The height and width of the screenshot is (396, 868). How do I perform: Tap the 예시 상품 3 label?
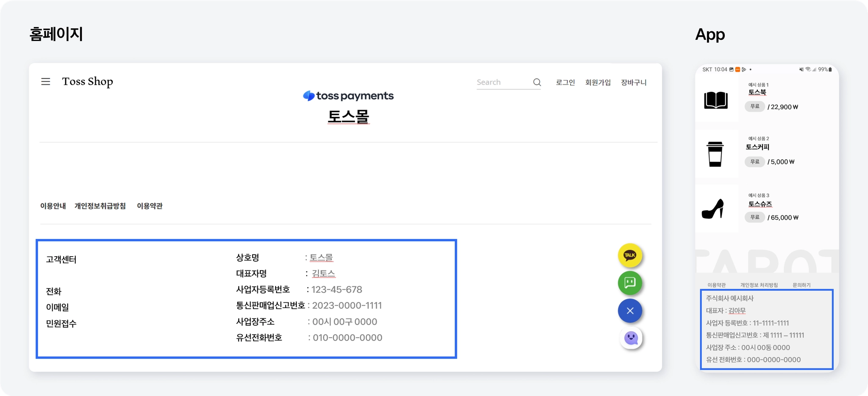click(x=759, y=195)
